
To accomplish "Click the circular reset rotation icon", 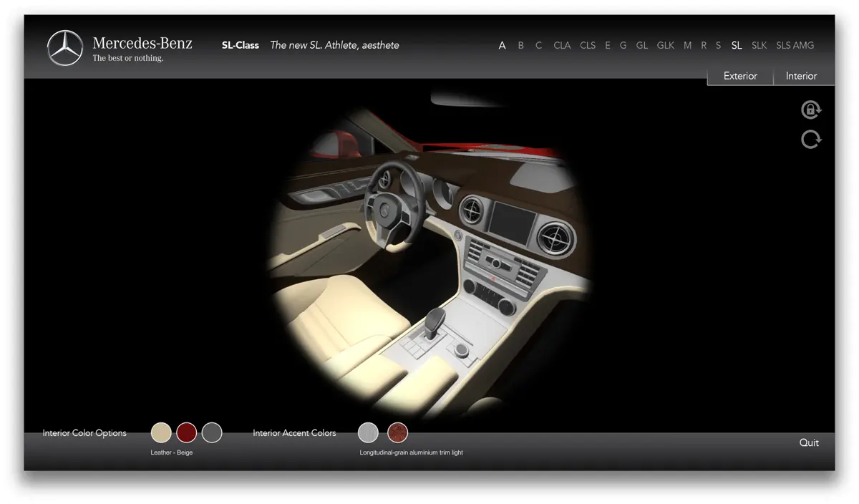I will coord(810,139).
